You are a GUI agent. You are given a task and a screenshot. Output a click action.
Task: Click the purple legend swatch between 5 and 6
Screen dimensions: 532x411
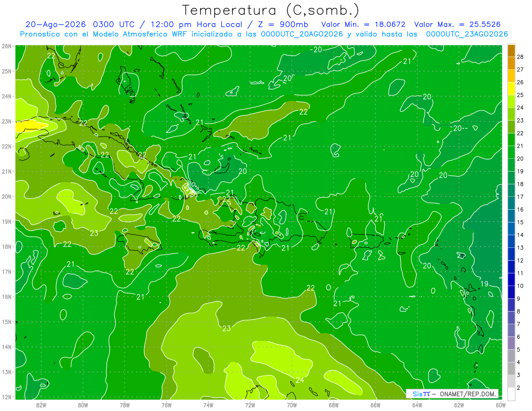click(512, 343)
